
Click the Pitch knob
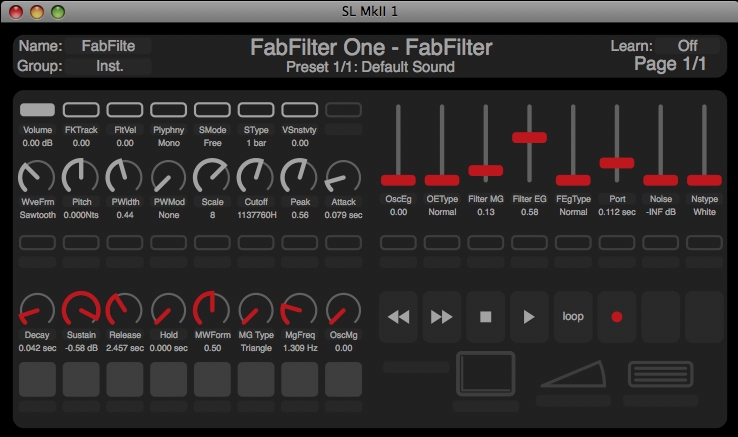coord(81,177)
